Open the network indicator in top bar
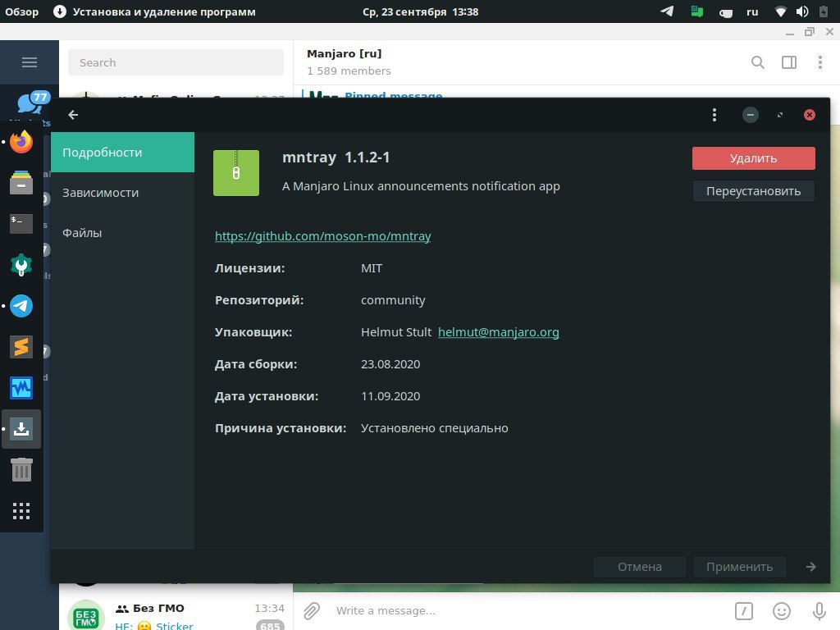 (x=781, y=11)
